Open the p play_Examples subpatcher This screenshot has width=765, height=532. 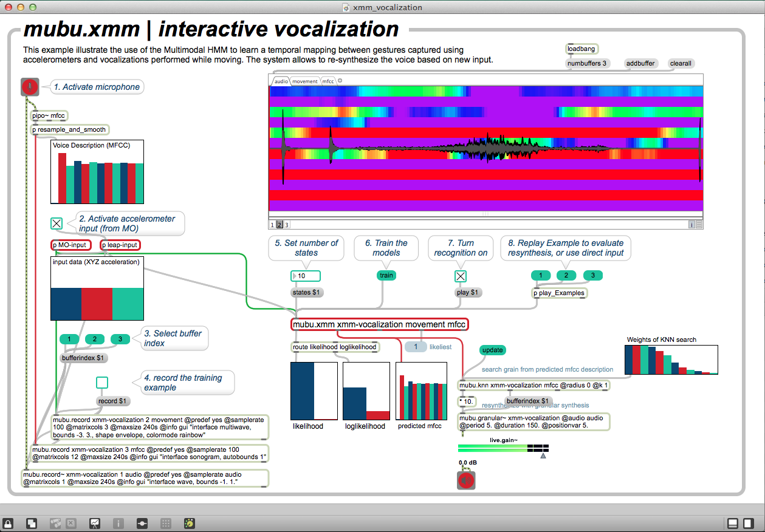click(x=559, y=293)
